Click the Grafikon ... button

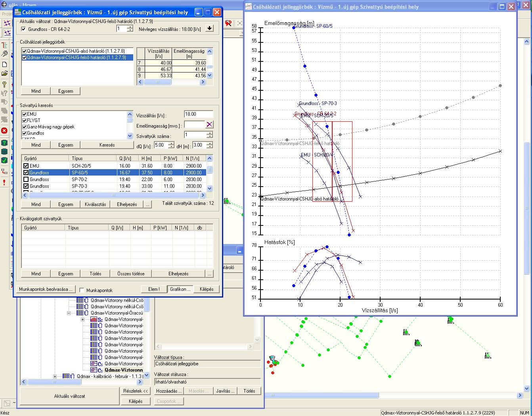[x=180, y=289]
